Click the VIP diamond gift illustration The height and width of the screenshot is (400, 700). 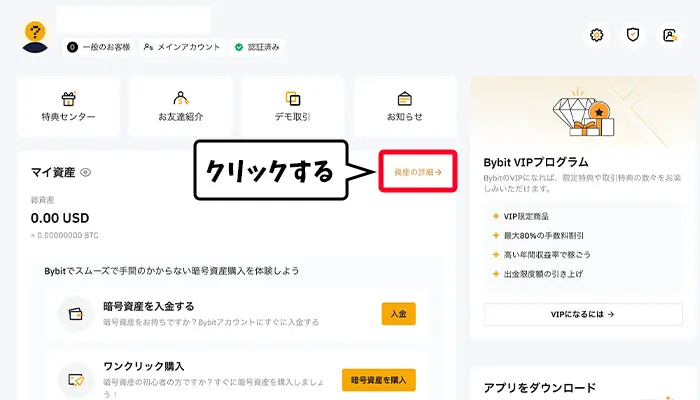pyautogui.click(x=583, y=113)
